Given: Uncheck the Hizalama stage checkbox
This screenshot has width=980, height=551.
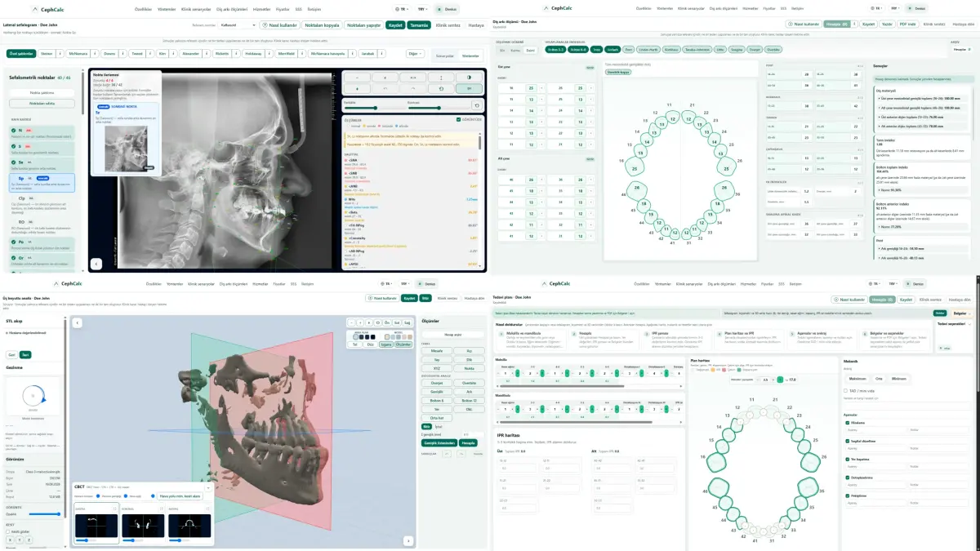Looking at the screenshot, I should click(x=846, y=422).
